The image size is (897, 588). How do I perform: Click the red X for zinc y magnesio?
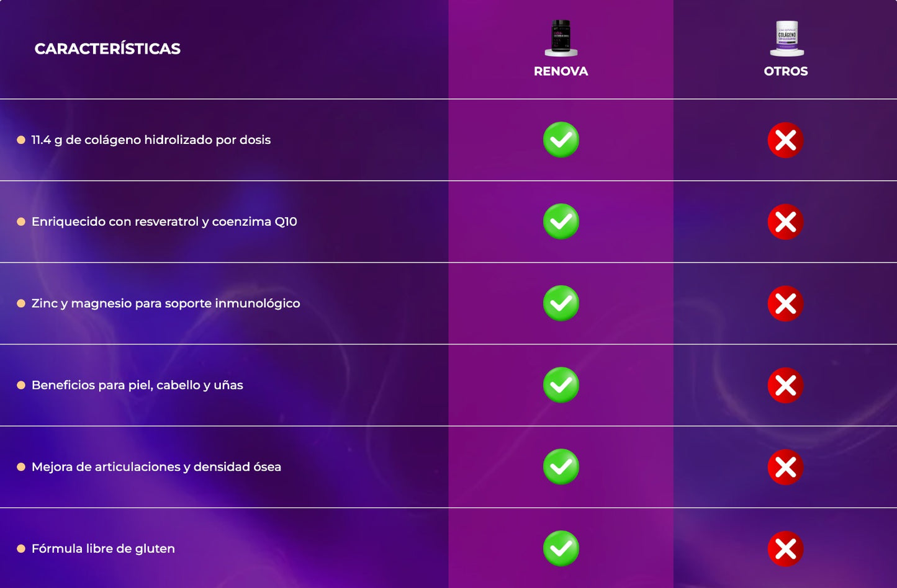point(786,304)
